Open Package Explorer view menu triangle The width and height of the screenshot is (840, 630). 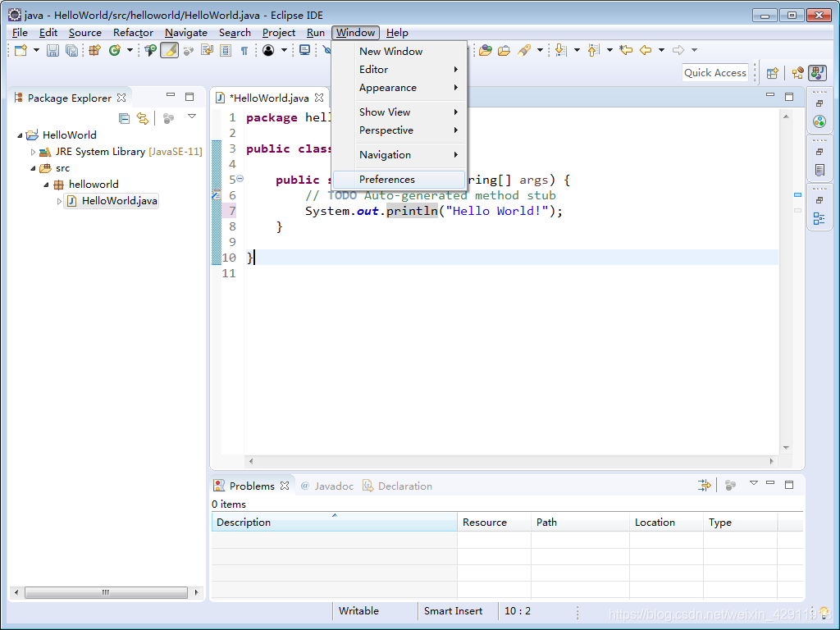click(x=192, y=116)
